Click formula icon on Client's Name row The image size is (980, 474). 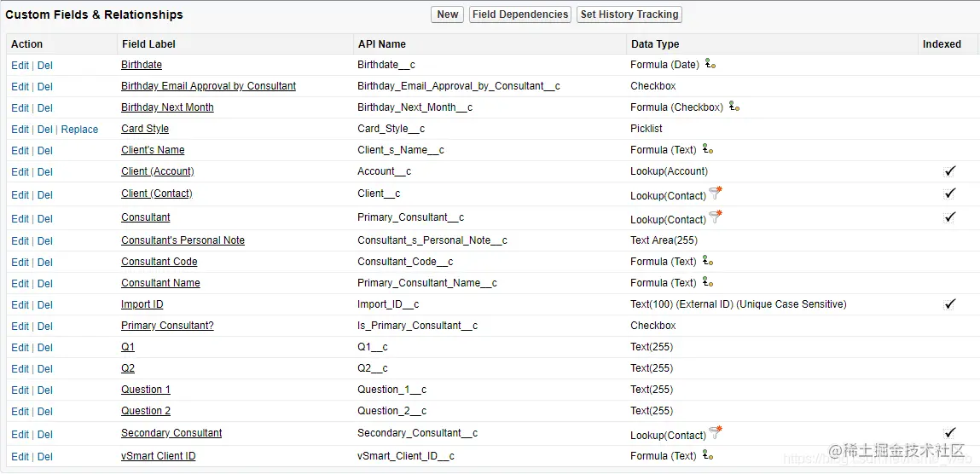[x=707, y=149]
